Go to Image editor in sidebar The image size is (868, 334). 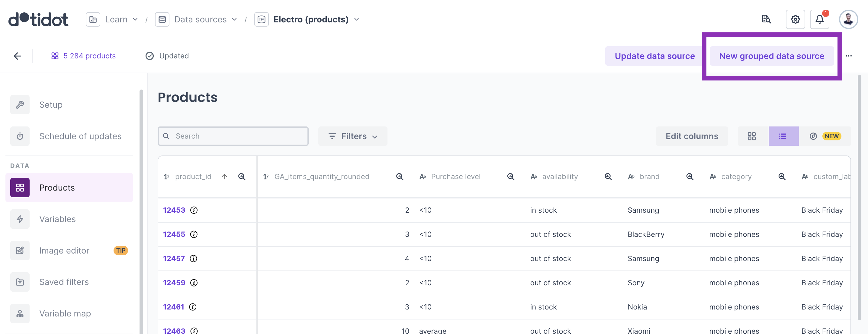64,250
